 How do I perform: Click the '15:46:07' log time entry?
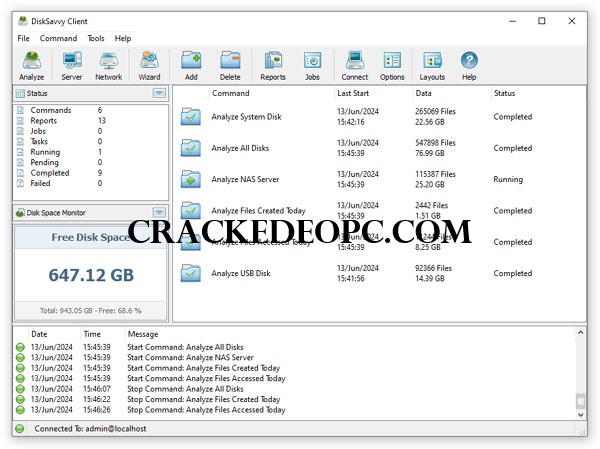click(97, 389)
